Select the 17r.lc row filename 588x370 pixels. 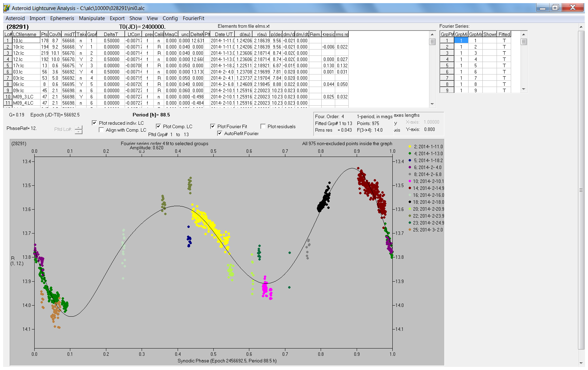pos(26,65)
